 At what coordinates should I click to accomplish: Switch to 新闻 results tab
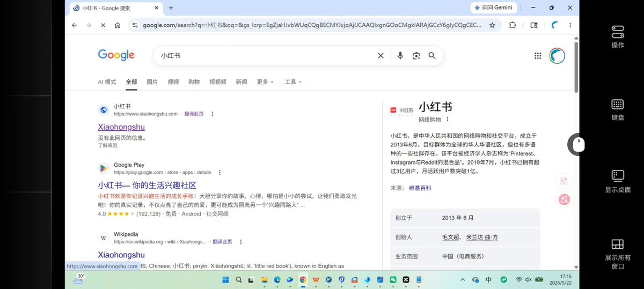pyautogui.click(x=241, y=82)
